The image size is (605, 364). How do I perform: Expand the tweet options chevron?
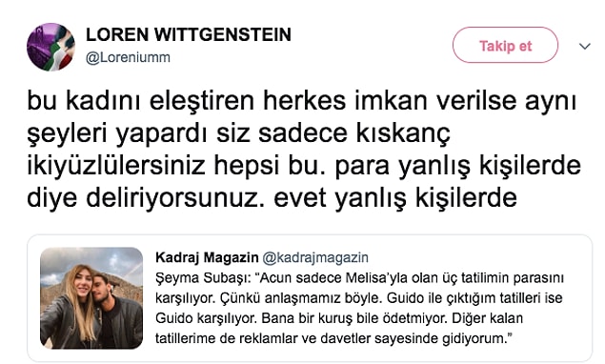point(585,47)
